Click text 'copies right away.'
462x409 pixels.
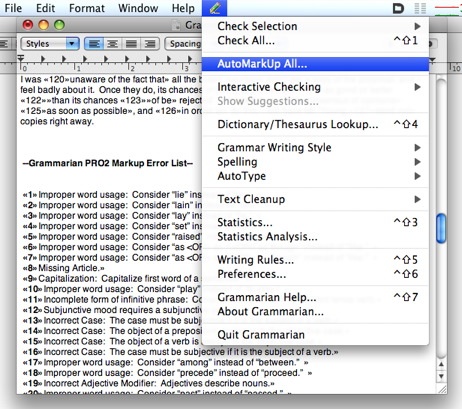[x=57, y=121]
